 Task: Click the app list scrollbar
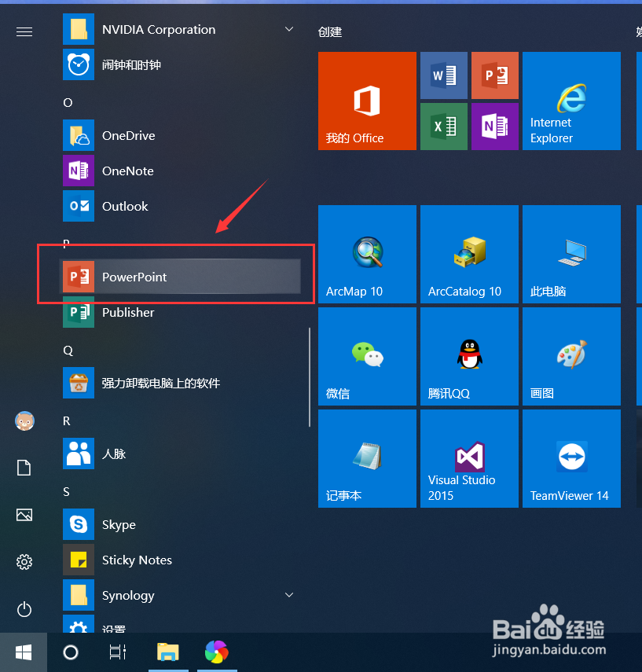(x=310, y=377)
